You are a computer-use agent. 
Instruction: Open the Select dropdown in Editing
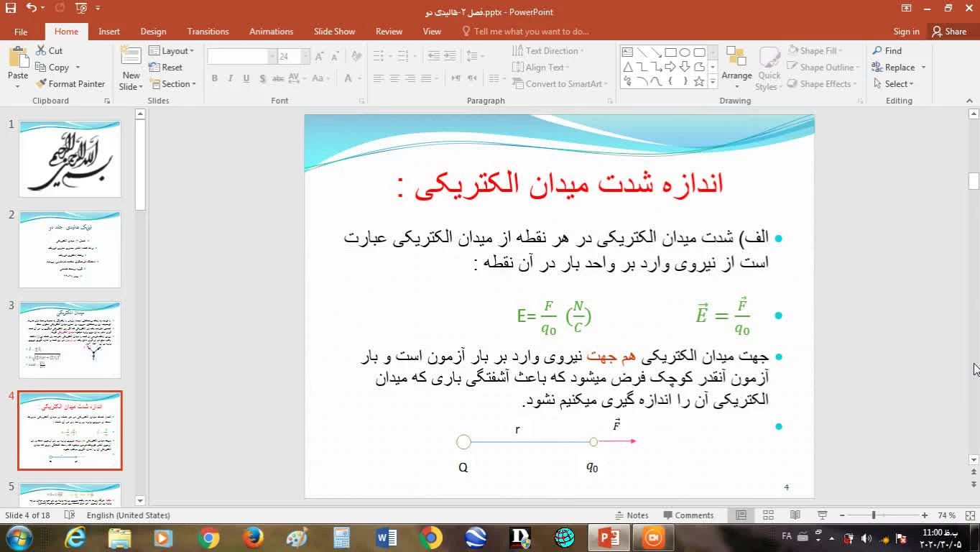coord(894,84)
